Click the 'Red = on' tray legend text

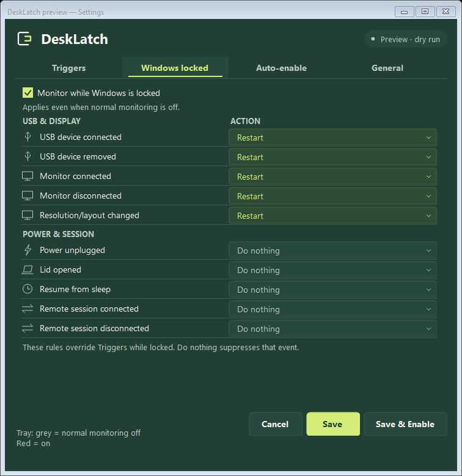34,443
